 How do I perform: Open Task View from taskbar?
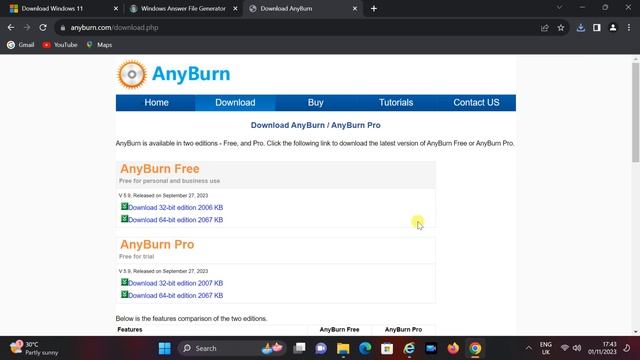pyautogui.click(x=299, y=348)
